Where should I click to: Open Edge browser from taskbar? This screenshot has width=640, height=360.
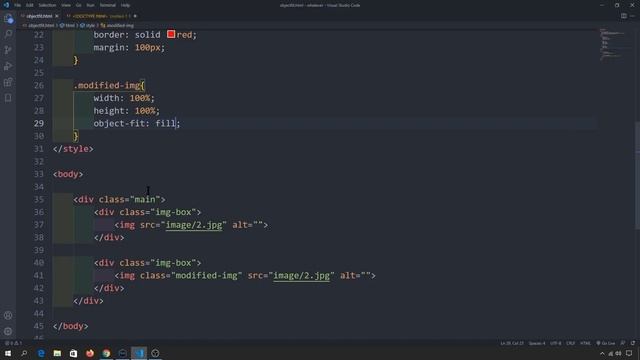(41, 353)
